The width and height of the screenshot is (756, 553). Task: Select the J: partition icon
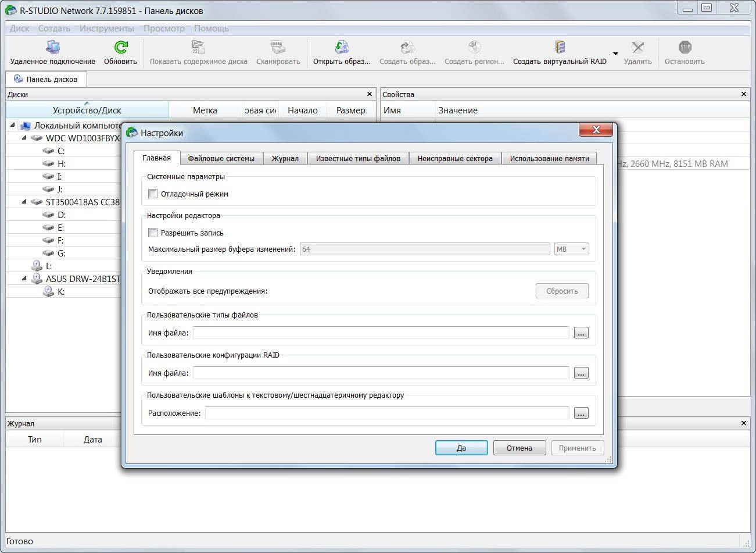[x=48, y=189]
